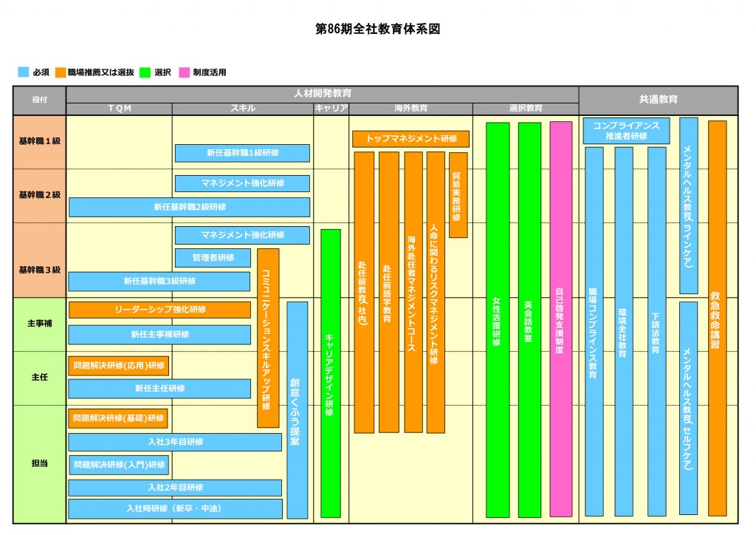
Task: Click the TQM column header
Action: (119, 109)
